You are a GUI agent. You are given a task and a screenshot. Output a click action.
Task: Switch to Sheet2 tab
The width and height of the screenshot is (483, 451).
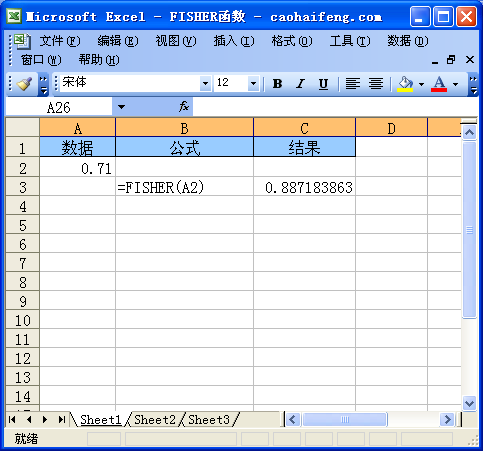pos(155,420)
